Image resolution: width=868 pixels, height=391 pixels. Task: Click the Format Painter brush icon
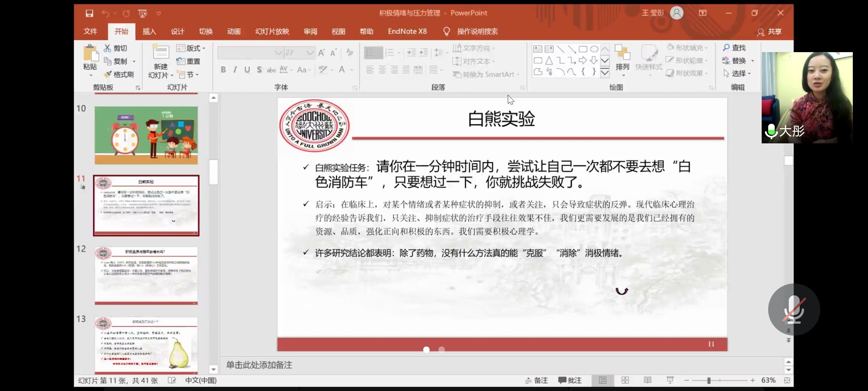[x=107, y=74]
